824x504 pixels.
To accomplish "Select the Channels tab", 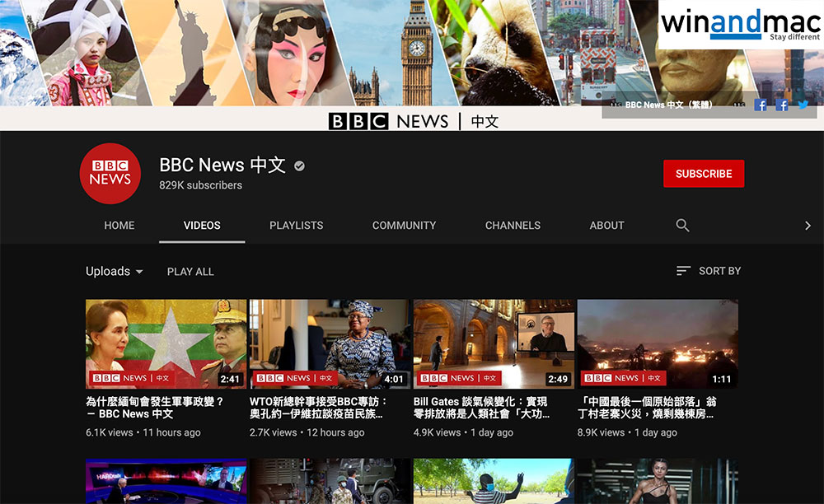I will point(513,225).
